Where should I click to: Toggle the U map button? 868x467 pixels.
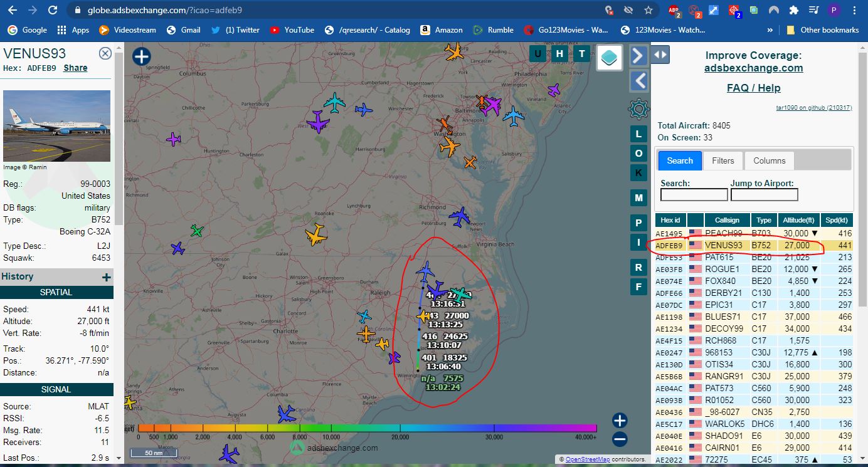tap(537, 54)
